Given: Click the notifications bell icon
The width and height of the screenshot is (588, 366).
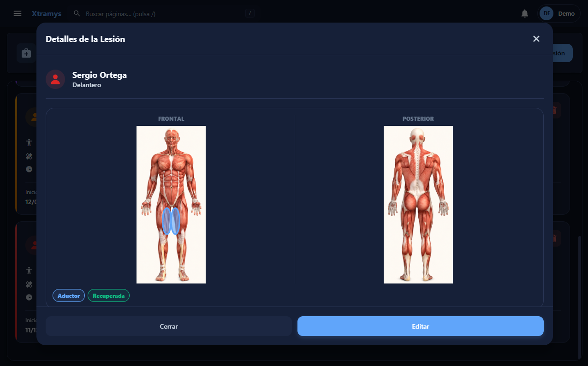Looking at the screenshot, I should [x=525, y=13].
